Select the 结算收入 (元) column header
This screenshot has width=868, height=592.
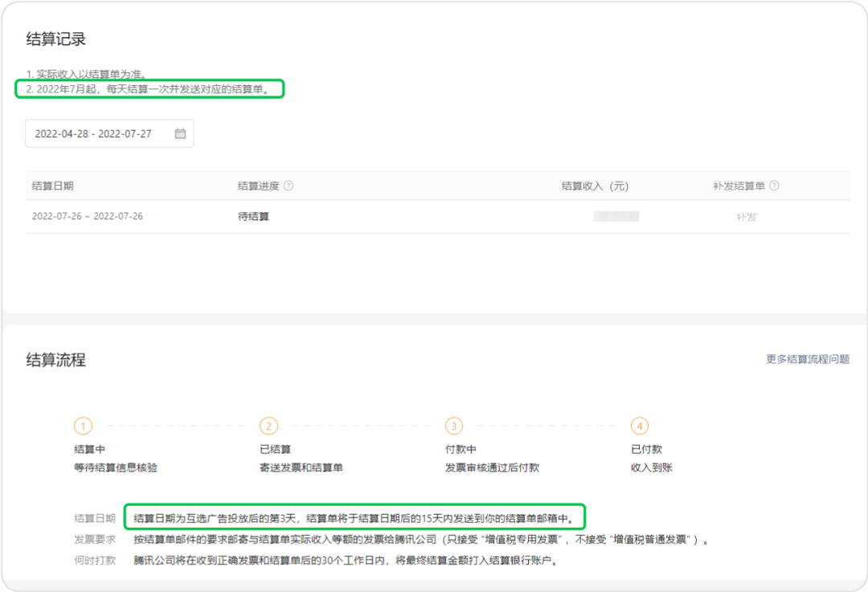pyautogui.click(x=595, y=186)
